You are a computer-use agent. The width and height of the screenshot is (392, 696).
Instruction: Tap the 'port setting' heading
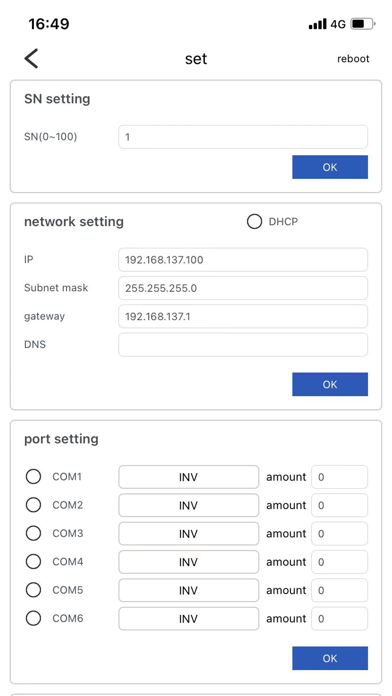pos(61,439)
